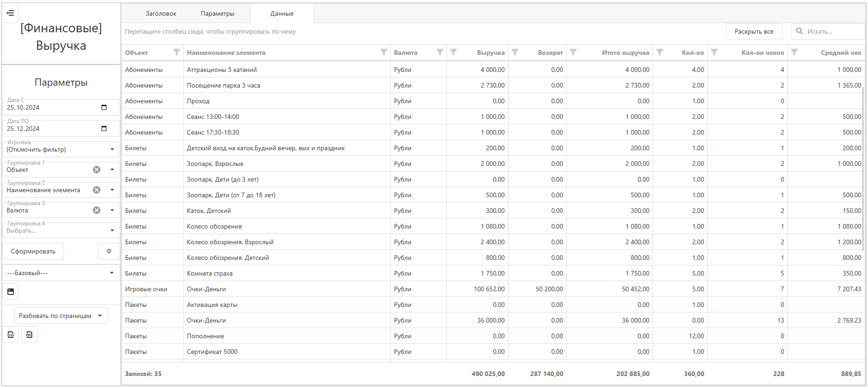Screen dimensions: 868x388
Task: Switch to the Заголовок tab
Action: (161, 13)
